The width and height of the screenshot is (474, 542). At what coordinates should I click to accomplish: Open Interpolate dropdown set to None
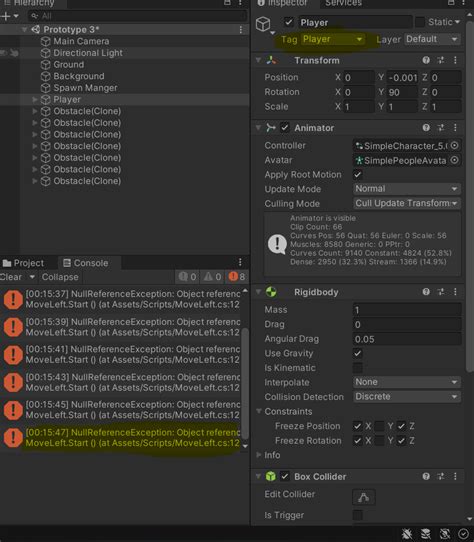tap(407, 382)
